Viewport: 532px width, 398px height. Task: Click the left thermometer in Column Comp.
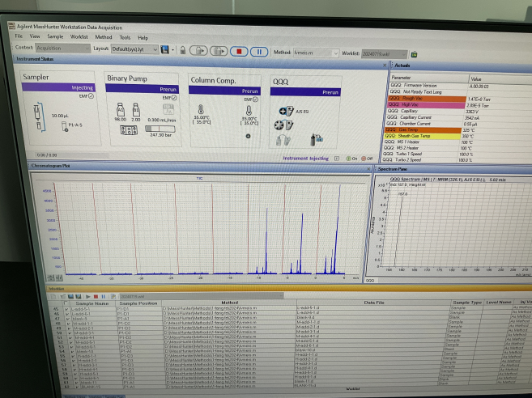[201, 109]
